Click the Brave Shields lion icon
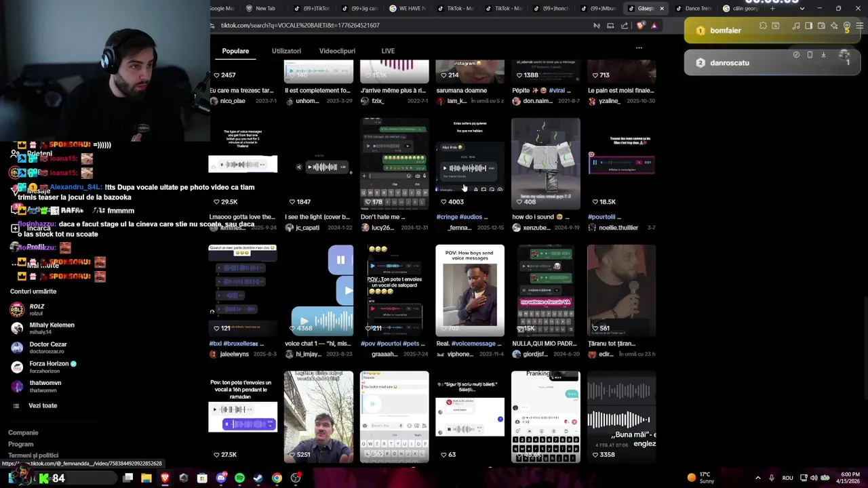 641,26
